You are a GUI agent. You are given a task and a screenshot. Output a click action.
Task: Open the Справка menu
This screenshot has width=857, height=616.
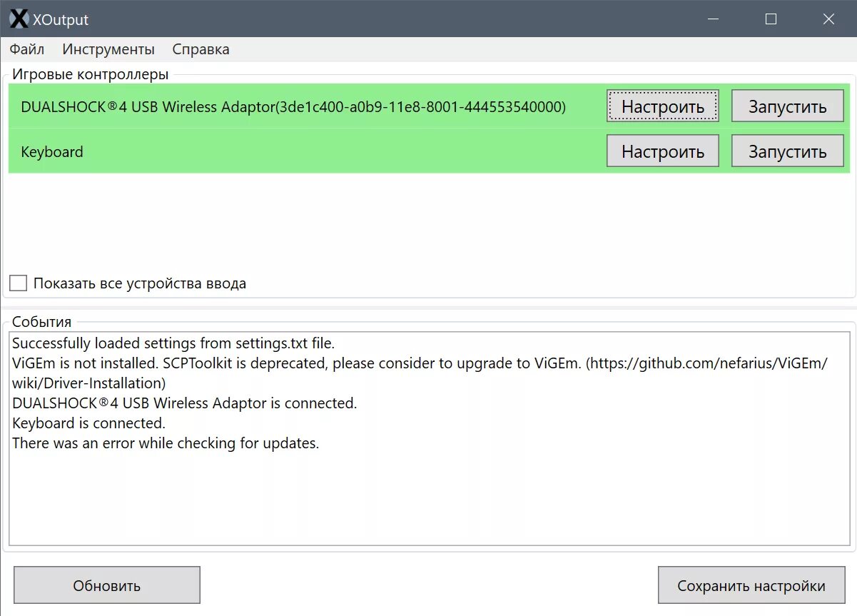[x=200, y=49]
